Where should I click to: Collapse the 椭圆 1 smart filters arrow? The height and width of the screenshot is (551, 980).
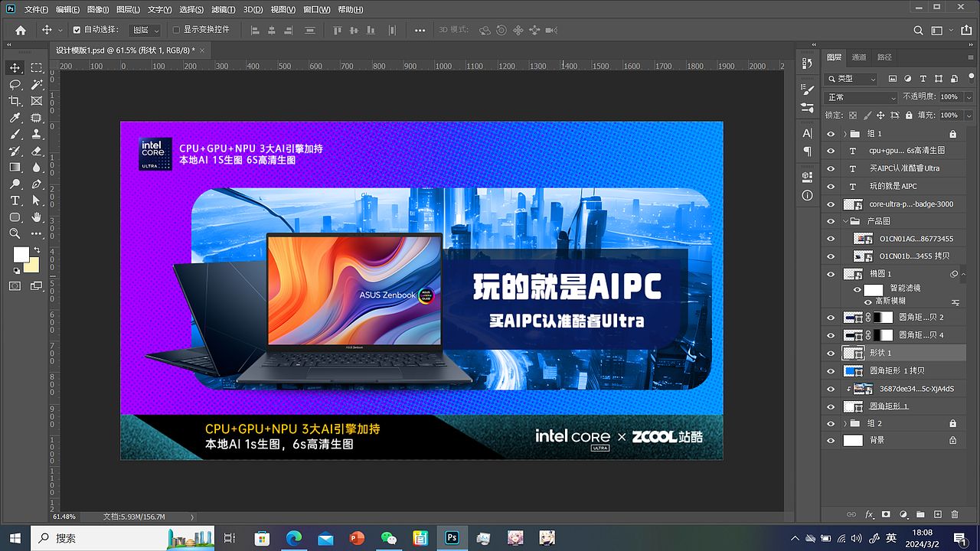(964, 274)
